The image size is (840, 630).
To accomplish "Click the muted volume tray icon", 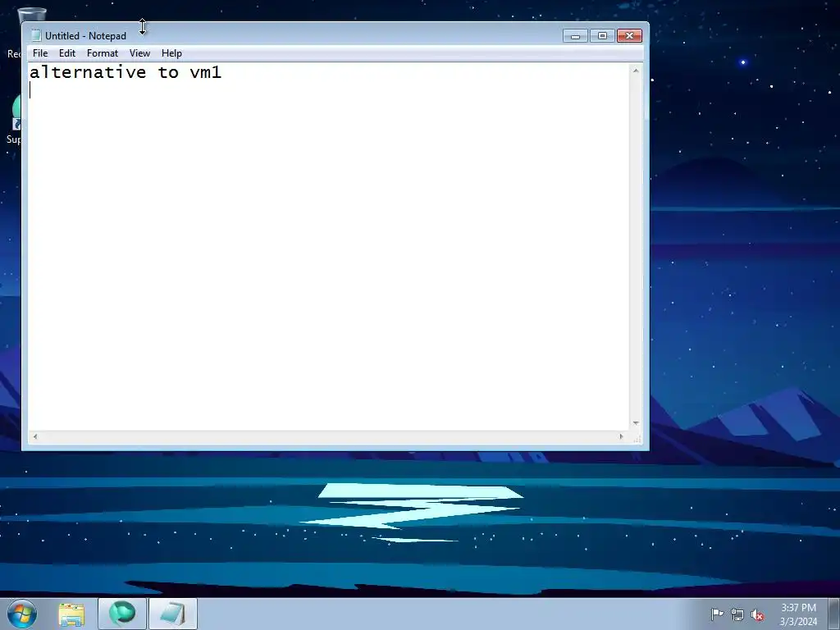I will tap(757, 614).
